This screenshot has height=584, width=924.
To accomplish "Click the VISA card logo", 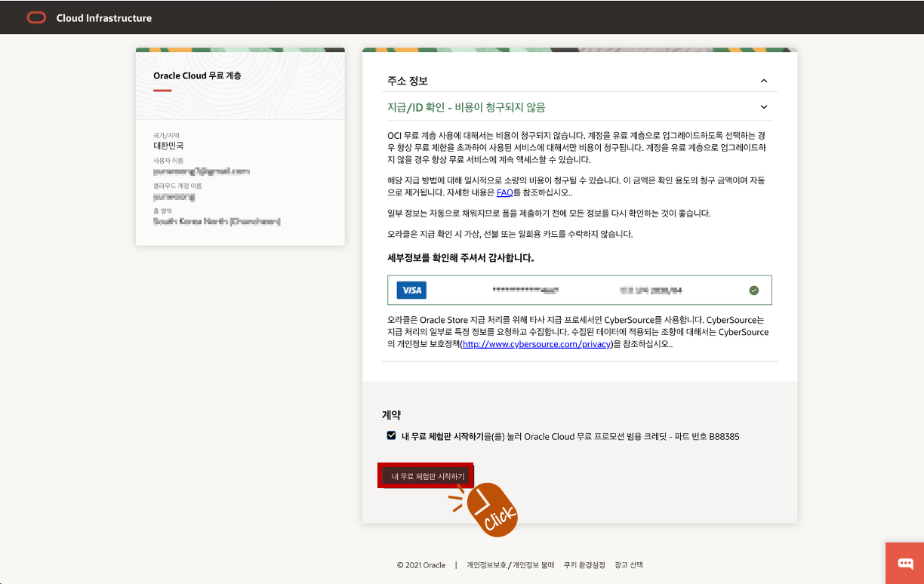I will (x=411, y=290).
